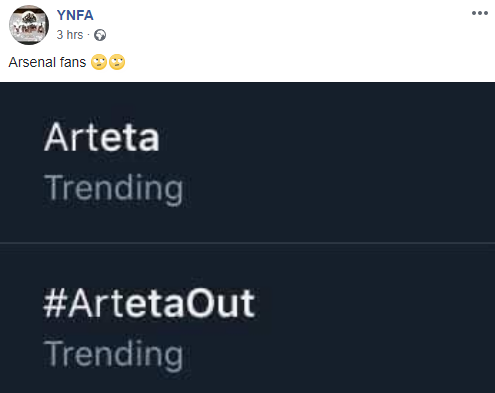
Task: Open the #ArtetaOut hashtag
Action: [149, 303]
